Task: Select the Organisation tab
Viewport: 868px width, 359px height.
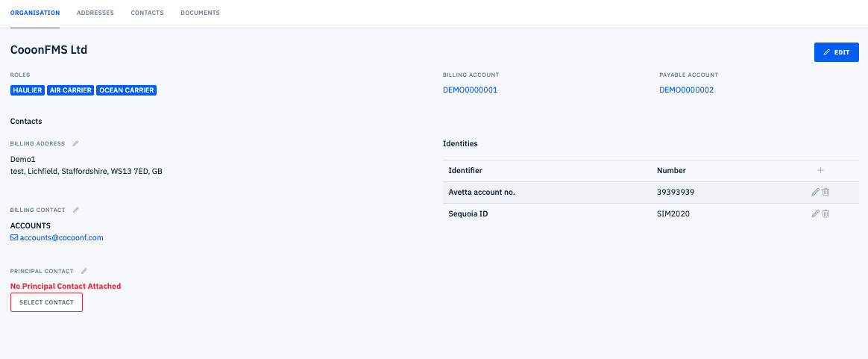Action: click(x=35, y=13)
